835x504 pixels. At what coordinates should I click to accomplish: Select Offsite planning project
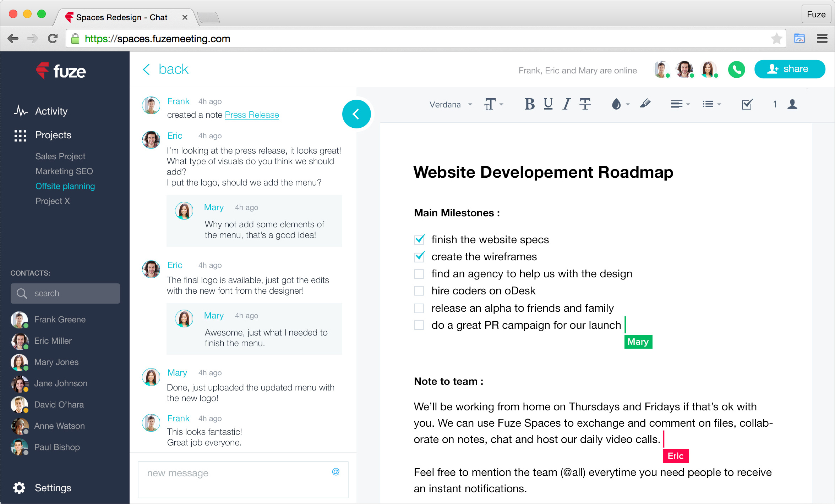click(65, 186)
